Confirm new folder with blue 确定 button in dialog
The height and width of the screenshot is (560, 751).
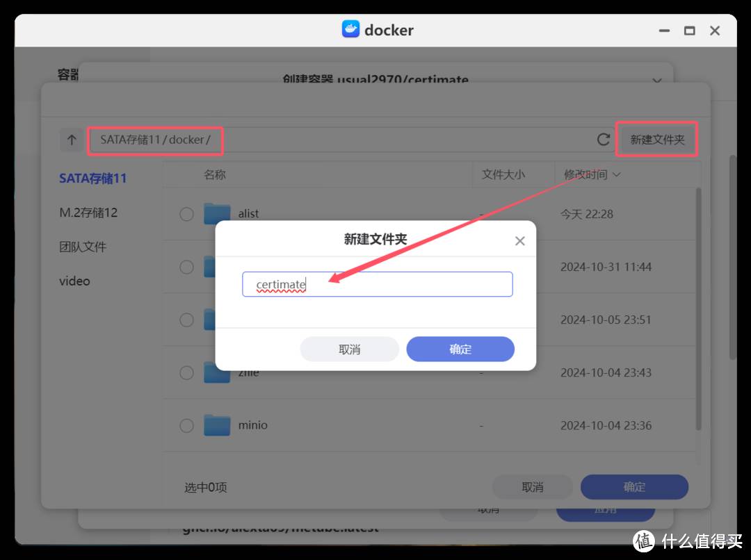(x=460, y=349)
